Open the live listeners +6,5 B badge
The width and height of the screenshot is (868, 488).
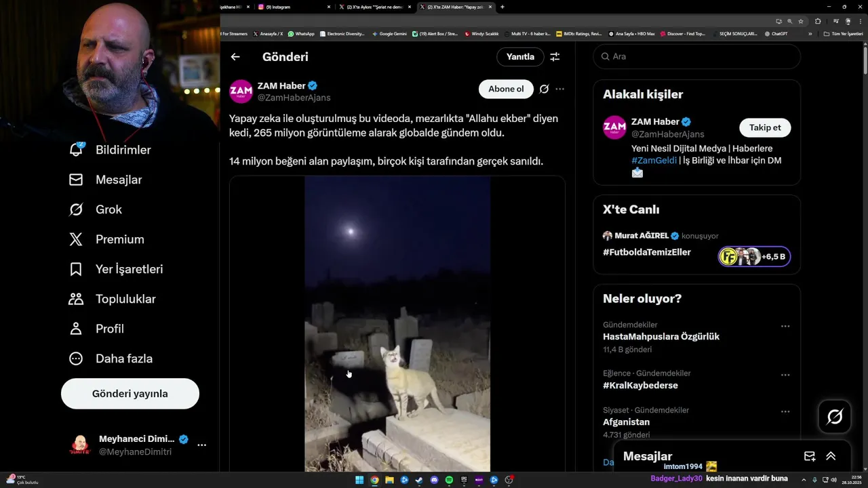coord(754,256)
